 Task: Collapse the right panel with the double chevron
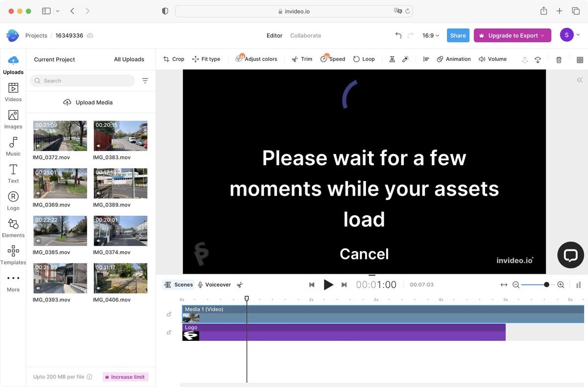580,80
